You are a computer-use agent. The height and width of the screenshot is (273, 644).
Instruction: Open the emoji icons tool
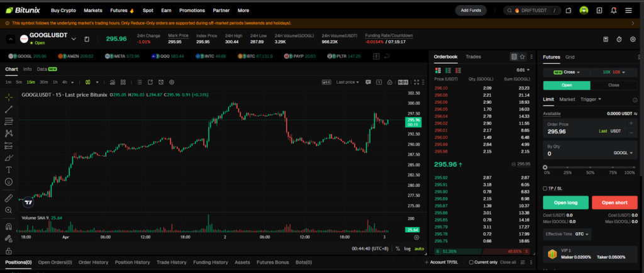point(9,181)
